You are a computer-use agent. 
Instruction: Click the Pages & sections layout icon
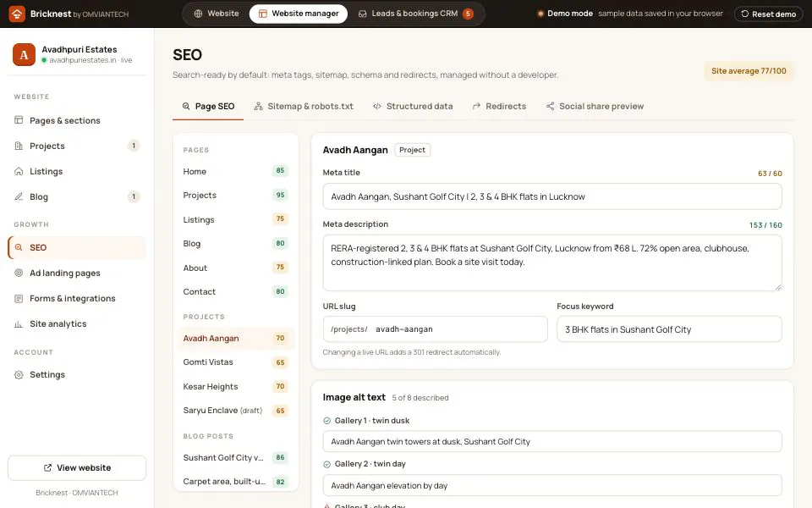19,120
